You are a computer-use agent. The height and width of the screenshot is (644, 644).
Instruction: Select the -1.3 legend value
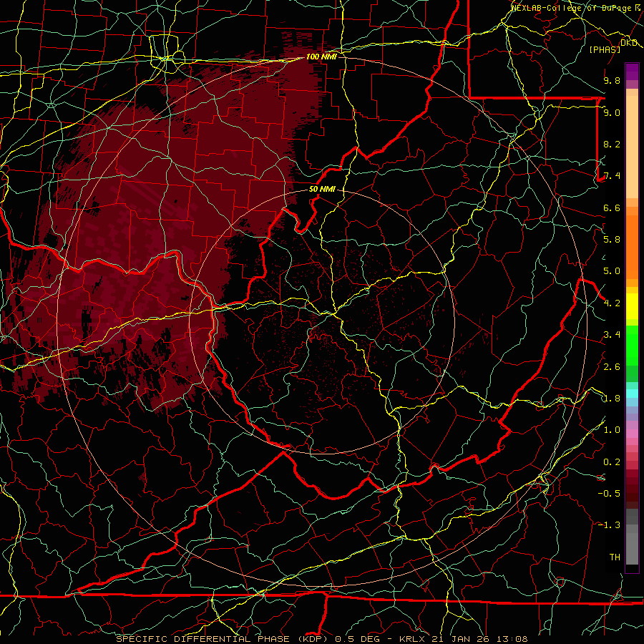click(x=609, y=525)
